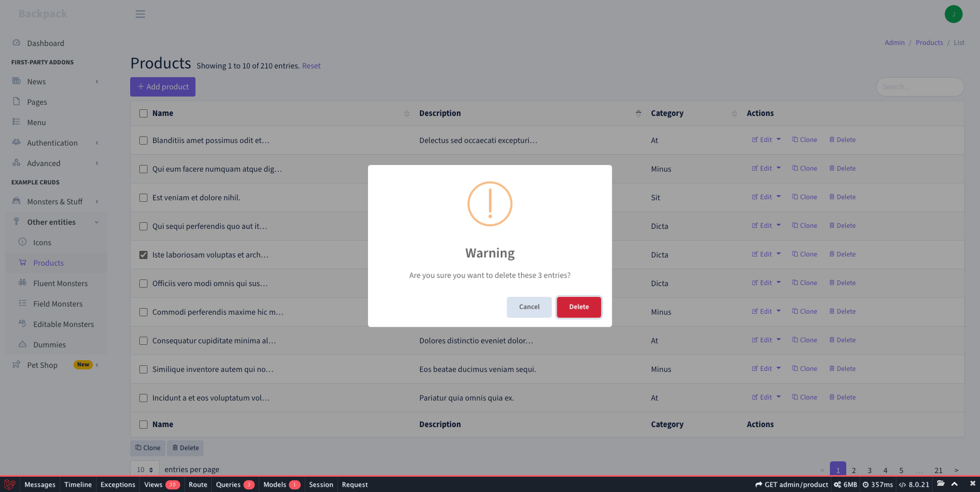Expand the Pet Shop submenu arrow

coord(97,365)
